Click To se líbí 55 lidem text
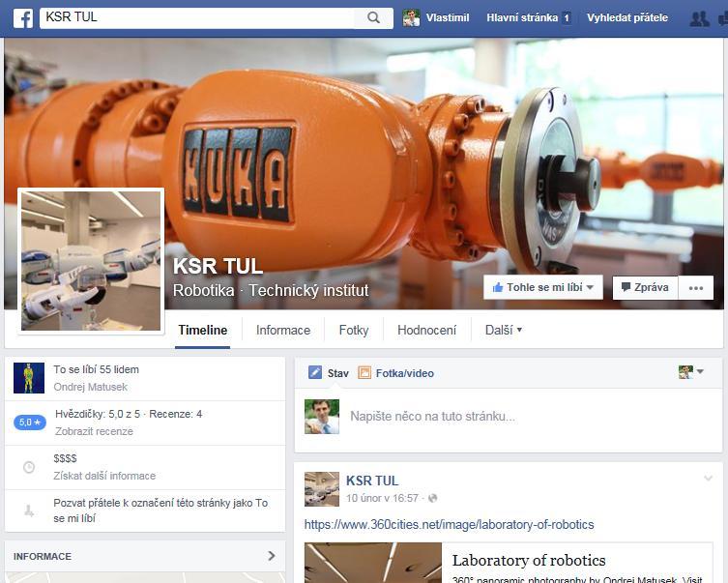The image size is (728, 583). 96,369
